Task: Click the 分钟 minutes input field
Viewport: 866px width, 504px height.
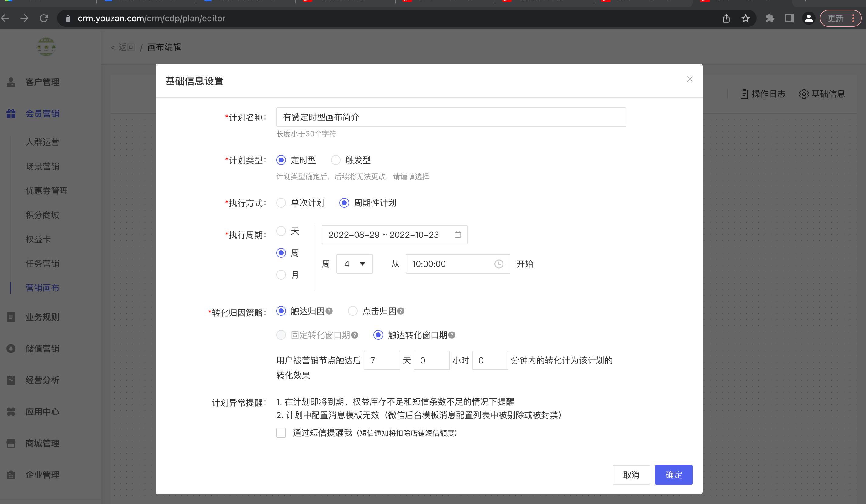Action: coord(490,360)
